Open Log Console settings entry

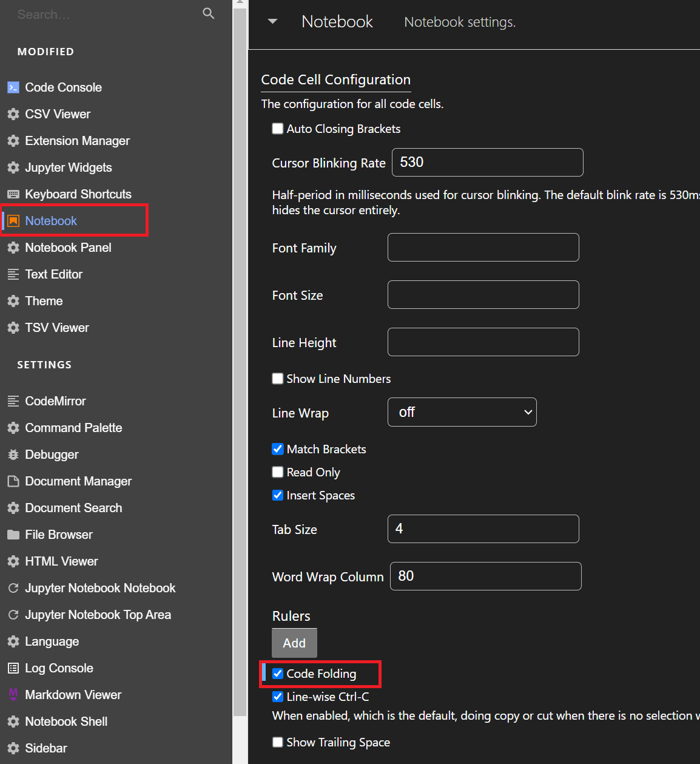[59, 668]
